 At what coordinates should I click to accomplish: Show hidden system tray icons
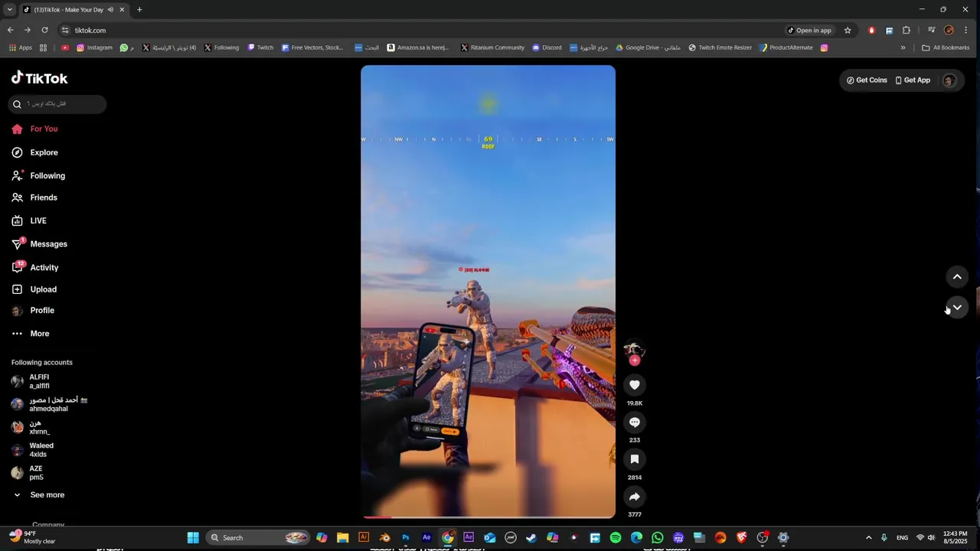[x=868, y=538]
